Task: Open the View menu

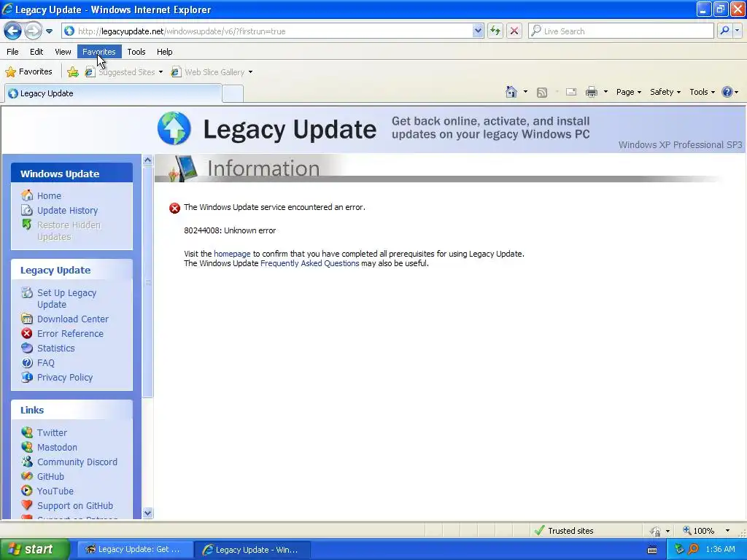Action: 63,52
